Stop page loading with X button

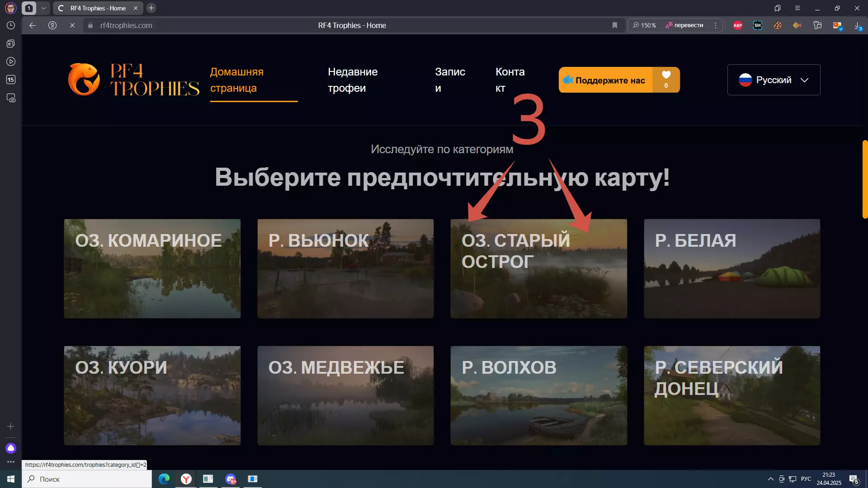[72, 25]
